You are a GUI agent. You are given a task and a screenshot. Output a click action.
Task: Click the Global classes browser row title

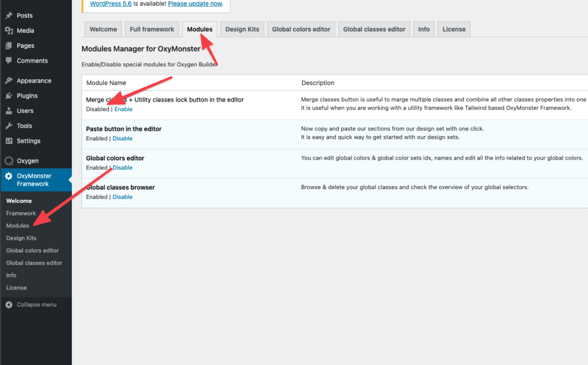click(121, 187)
